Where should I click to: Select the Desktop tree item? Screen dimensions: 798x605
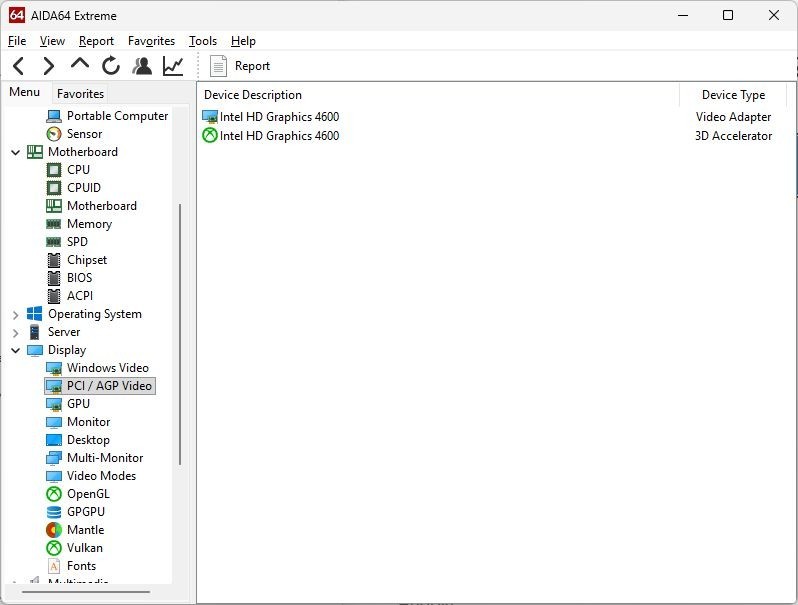pyautogui.click(x=88, y=440)
